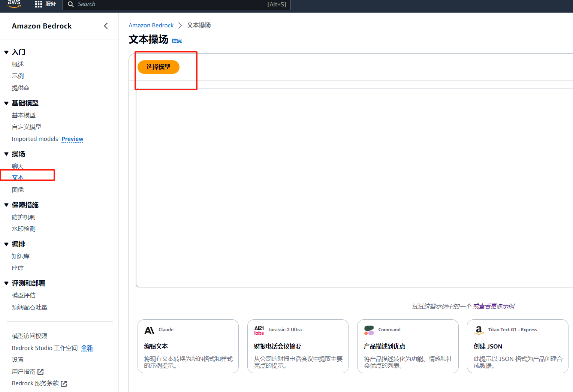Focus the Search input field
Image resolution: width=573 pixels, height=392 pixels.
176,4
